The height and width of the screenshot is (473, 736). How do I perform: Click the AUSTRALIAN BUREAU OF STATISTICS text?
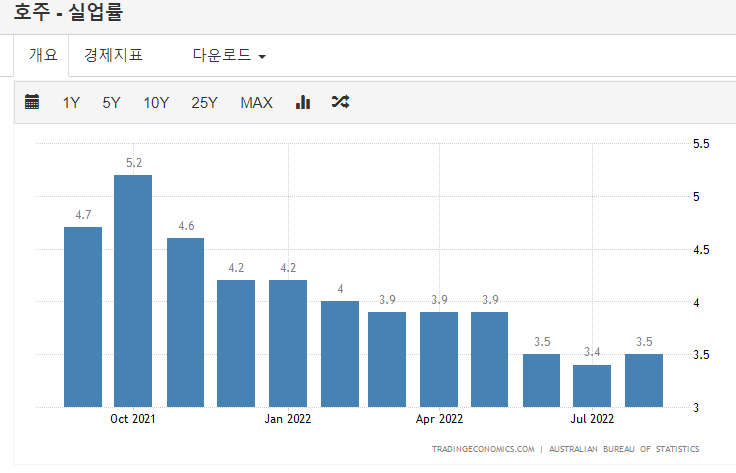tap(624, 449)
